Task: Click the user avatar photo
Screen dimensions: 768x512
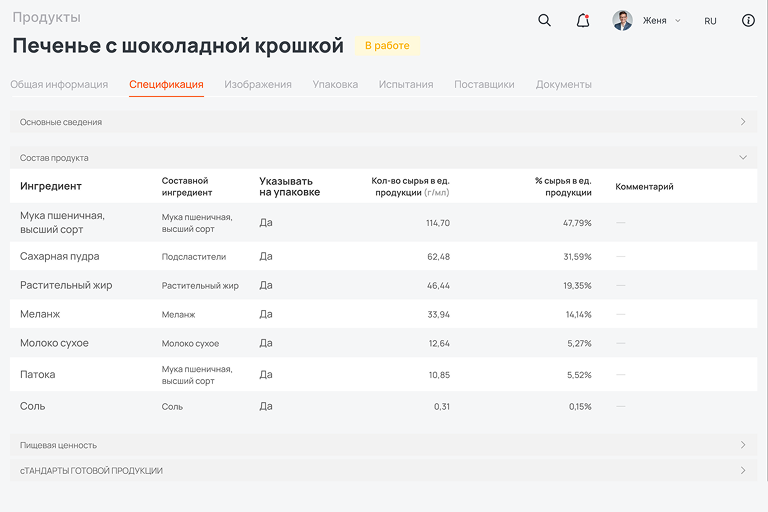Action: coord(622,20)
